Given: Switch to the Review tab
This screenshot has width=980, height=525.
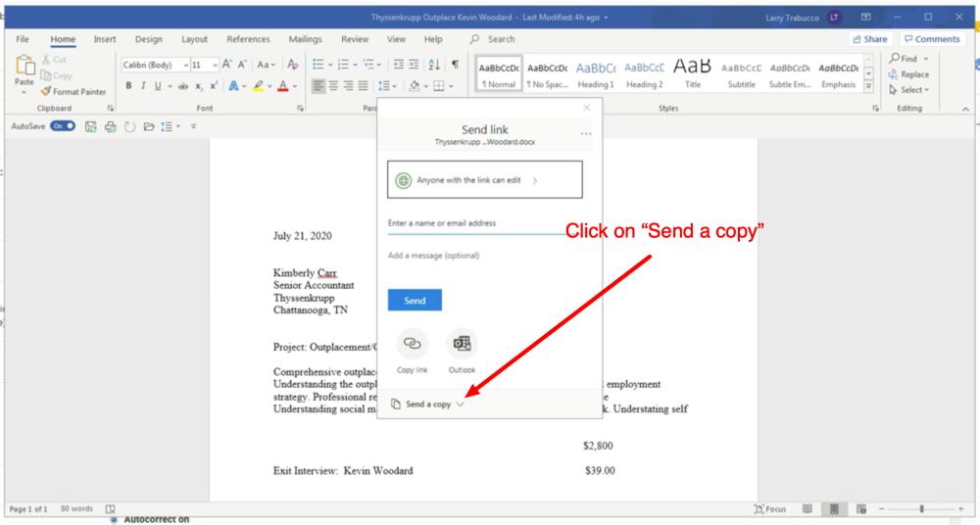Looking at the screenshot, I should pos(355,39).
